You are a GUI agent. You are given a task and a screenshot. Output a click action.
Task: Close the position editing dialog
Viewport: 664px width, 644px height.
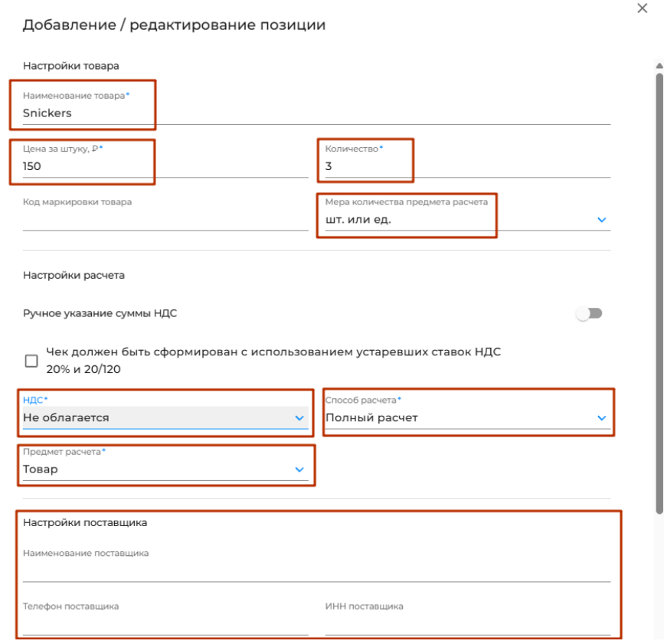(642, 8)
